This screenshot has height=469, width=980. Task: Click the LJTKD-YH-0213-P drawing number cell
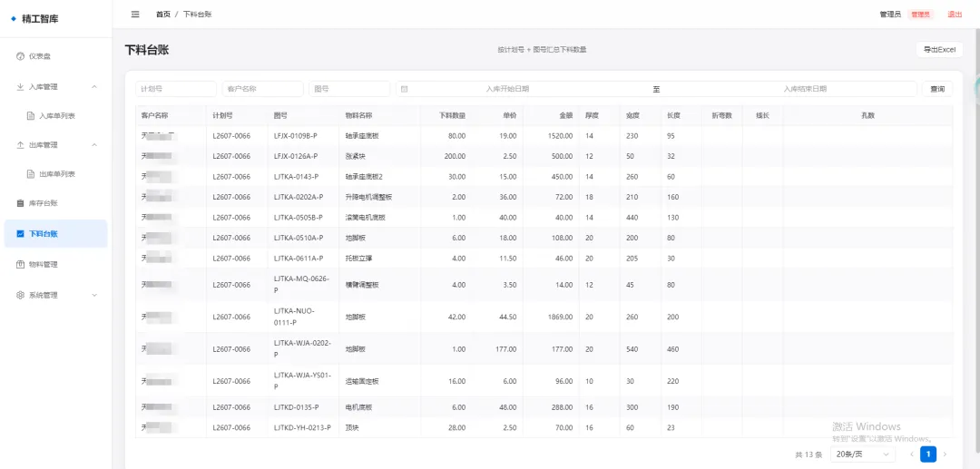click(302, 428)
